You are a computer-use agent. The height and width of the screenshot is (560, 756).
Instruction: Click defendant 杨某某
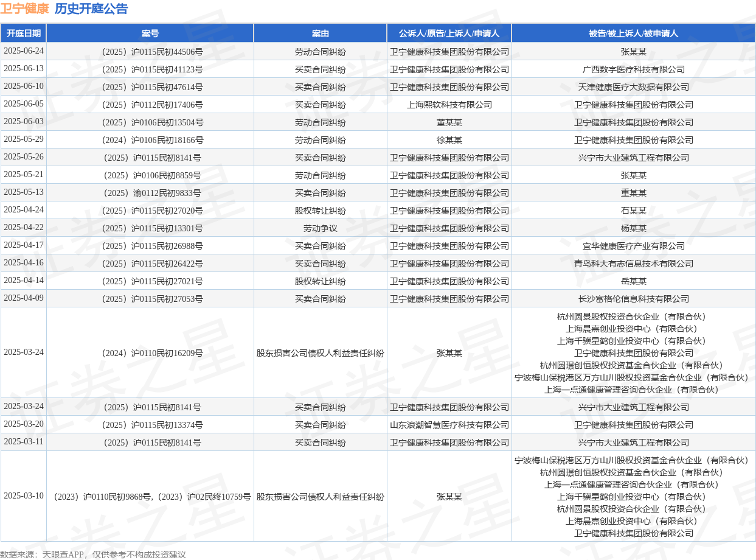634,228
